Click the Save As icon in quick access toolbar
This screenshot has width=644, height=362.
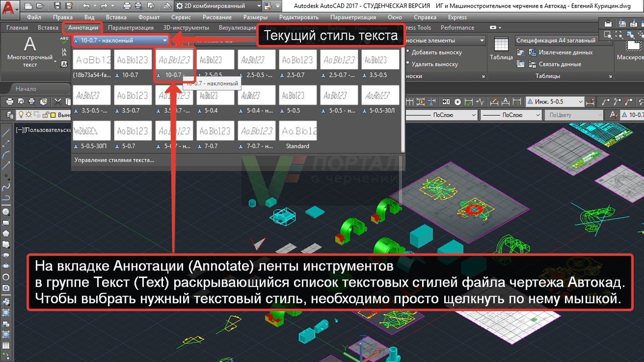pyautogui.click(x=68, y=6)
